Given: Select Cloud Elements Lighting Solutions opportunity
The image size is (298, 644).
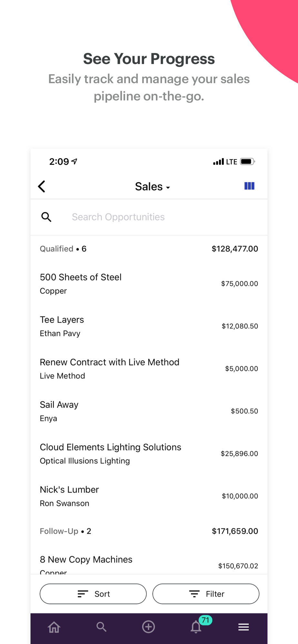Looking at the screenshot, I should tap(149, 454).
